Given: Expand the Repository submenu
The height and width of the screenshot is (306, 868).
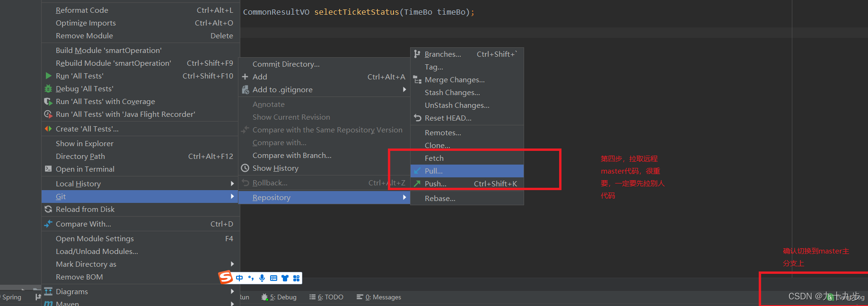Looking at the screenshot, I should pyautogui.click(x=324, y=197).
